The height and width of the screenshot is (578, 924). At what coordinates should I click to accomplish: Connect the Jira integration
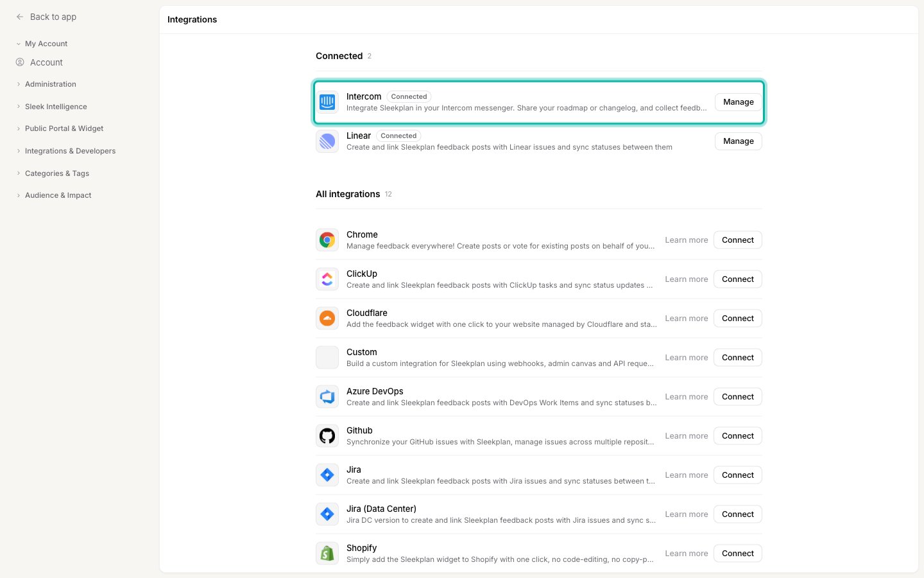click(x=738, y=475)
